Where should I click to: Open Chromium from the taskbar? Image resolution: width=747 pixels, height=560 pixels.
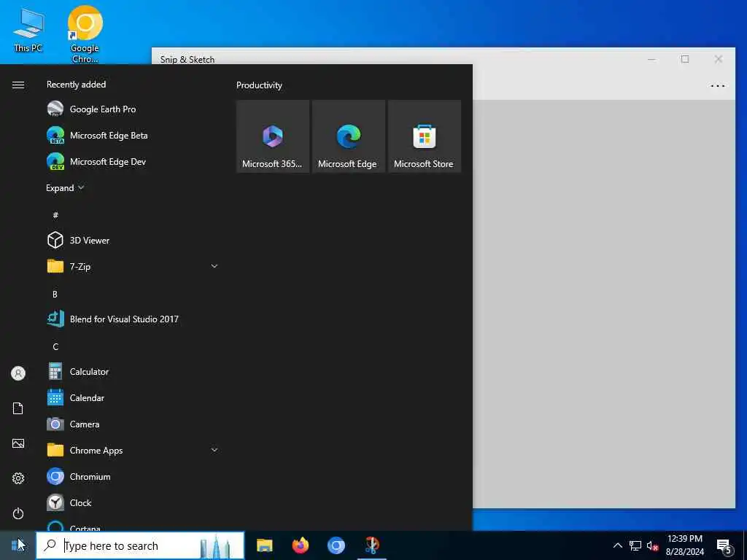336,545
